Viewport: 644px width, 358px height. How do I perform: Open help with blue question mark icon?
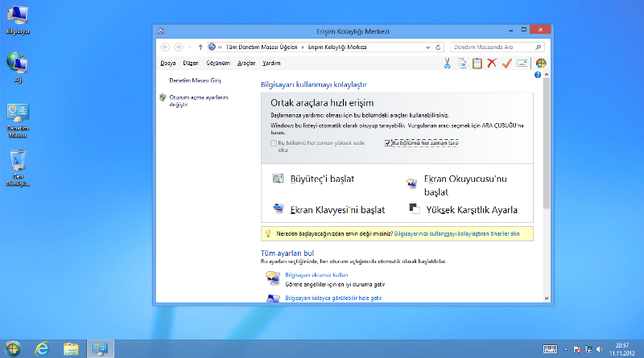[538, 75]
